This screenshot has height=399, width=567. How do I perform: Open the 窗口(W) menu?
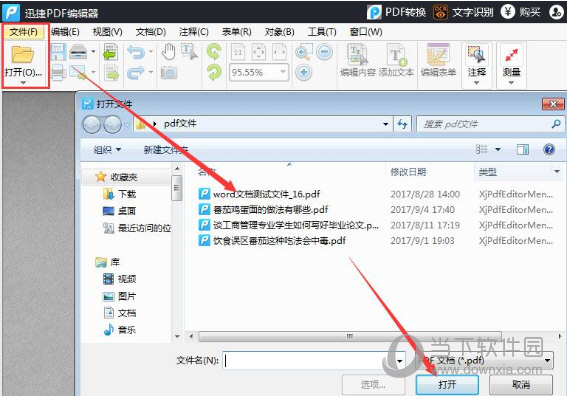tap(366, 32)
